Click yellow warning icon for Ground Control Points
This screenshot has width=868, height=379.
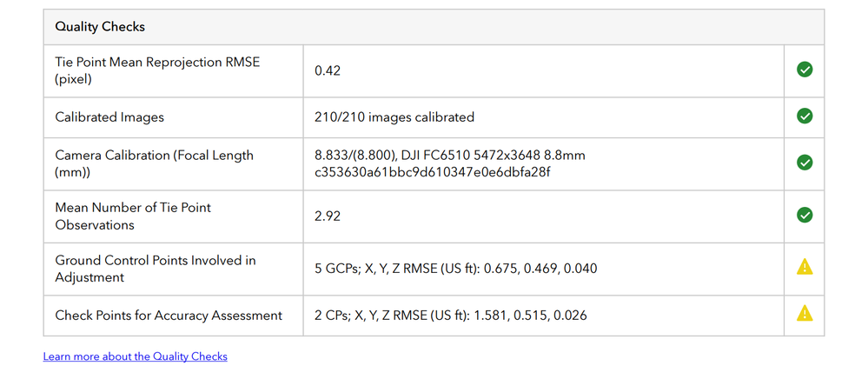pyautogui.click(x=805, y=268)
